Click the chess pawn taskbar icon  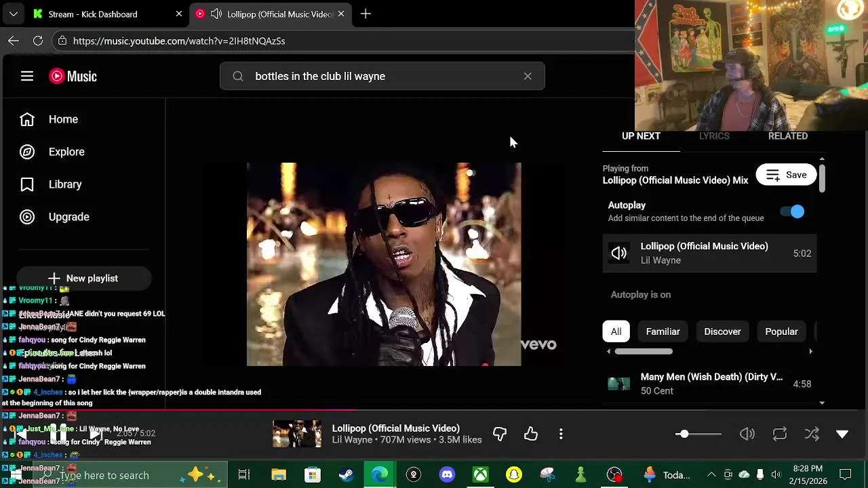point(580,474)
